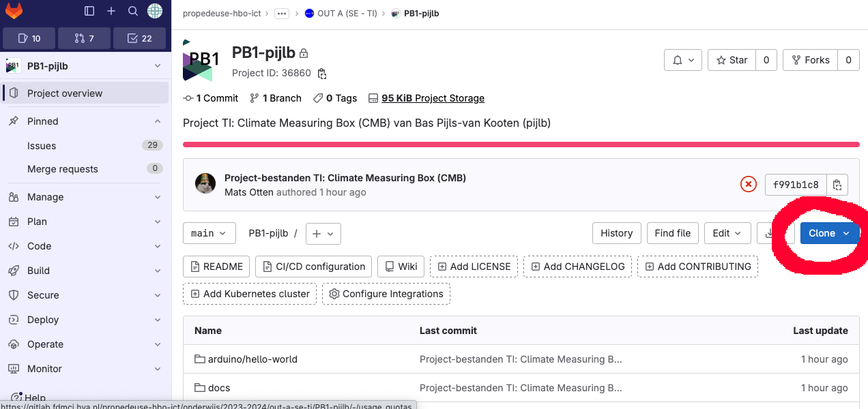Open the notification bell dropdown
This screenshot has height=409, width=868.
point(683,60)
